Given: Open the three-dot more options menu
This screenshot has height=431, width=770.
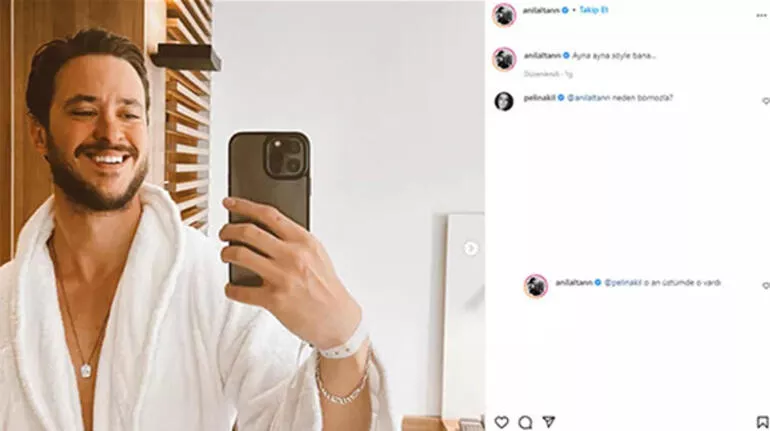Looking at the screenshot, I should pos(761,16).
